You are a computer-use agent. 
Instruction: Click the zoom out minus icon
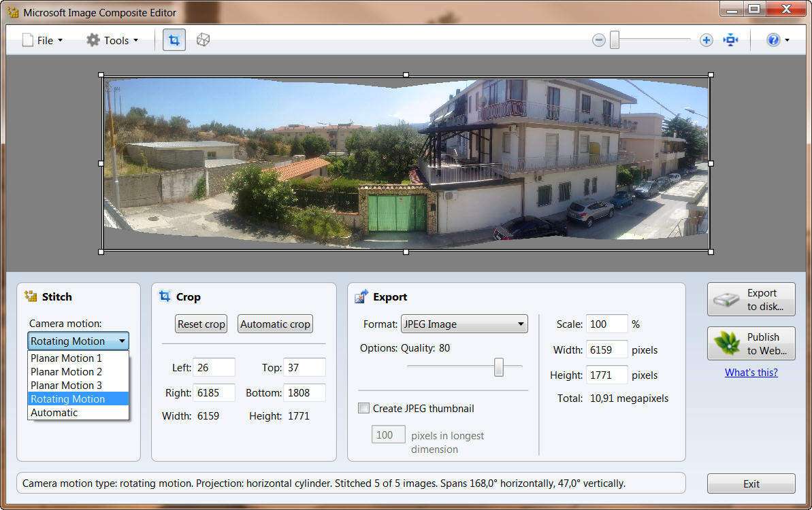(x=599, y=40)
